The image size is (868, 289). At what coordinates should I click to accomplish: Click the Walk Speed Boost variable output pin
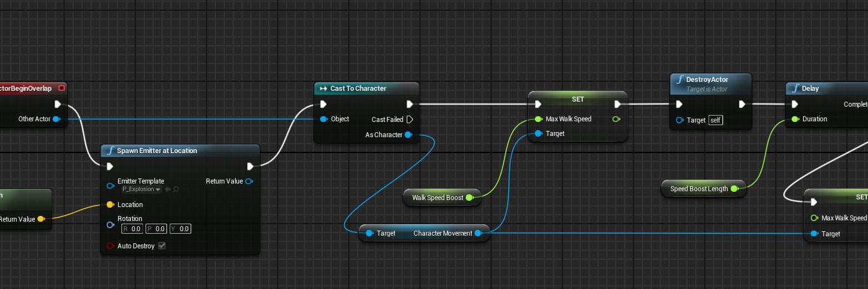click(470, 198)
